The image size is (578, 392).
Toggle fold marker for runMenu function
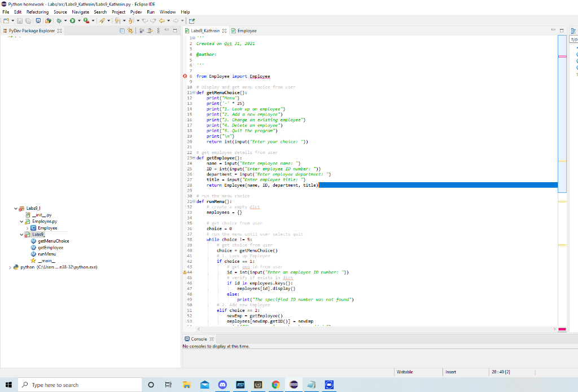pos(194,201)
